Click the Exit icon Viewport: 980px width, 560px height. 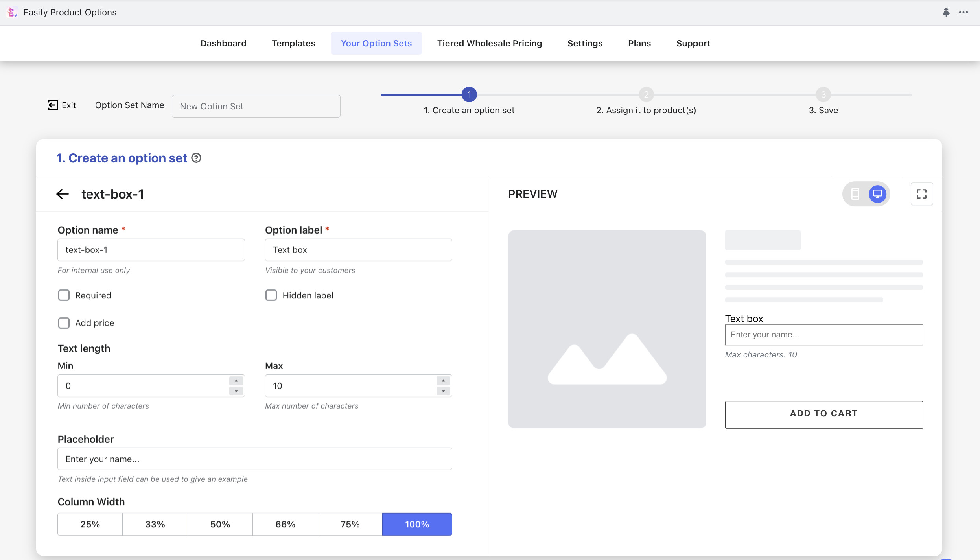point(53,105)
